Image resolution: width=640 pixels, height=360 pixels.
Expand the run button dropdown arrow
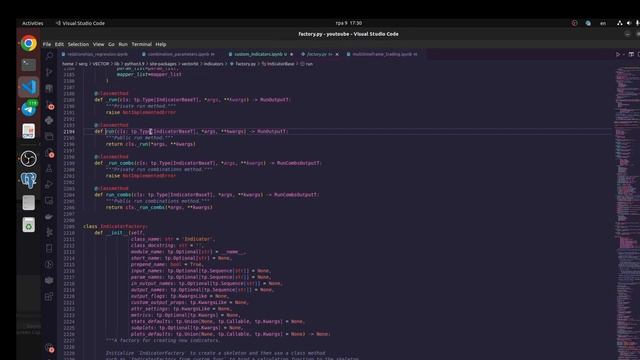point(624,54)
